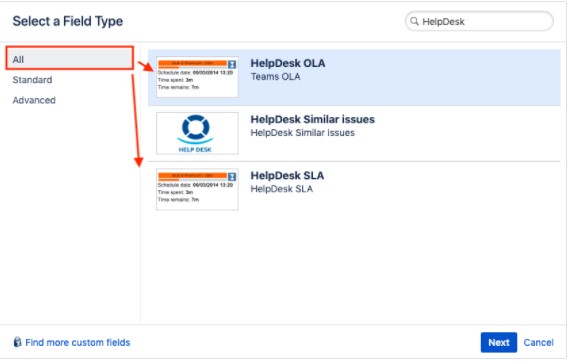Viewport: 569px width, 361px height.
Task: Click the HelpDesk SLA preview thumbnail
Action: click(197, 189)
